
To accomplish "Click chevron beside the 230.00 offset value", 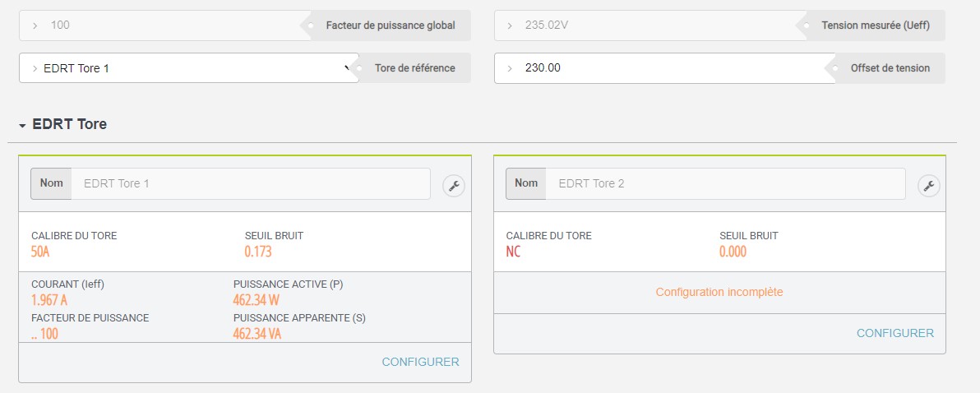I will [510, 68].
